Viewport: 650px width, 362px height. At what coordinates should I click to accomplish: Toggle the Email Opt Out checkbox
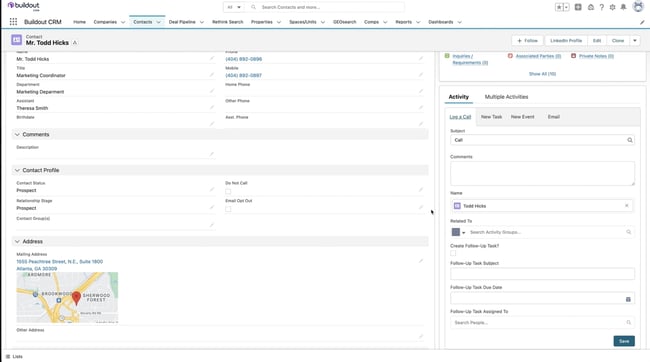[x=228, y=209]
